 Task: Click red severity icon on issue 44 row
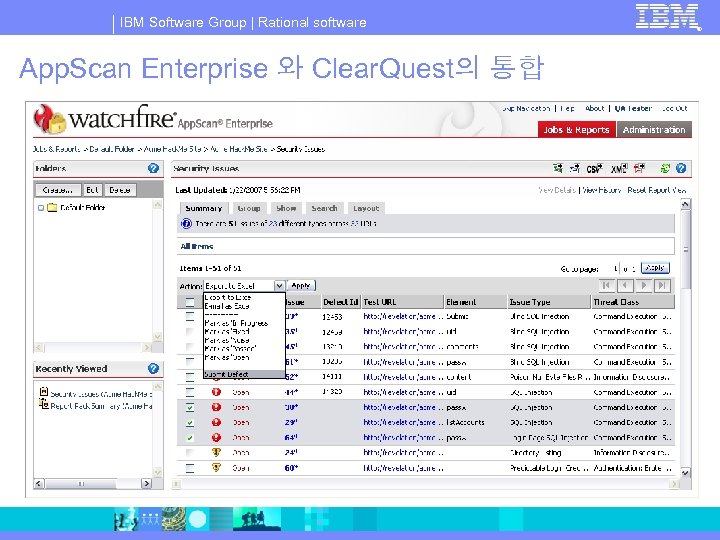coord(216,392)
